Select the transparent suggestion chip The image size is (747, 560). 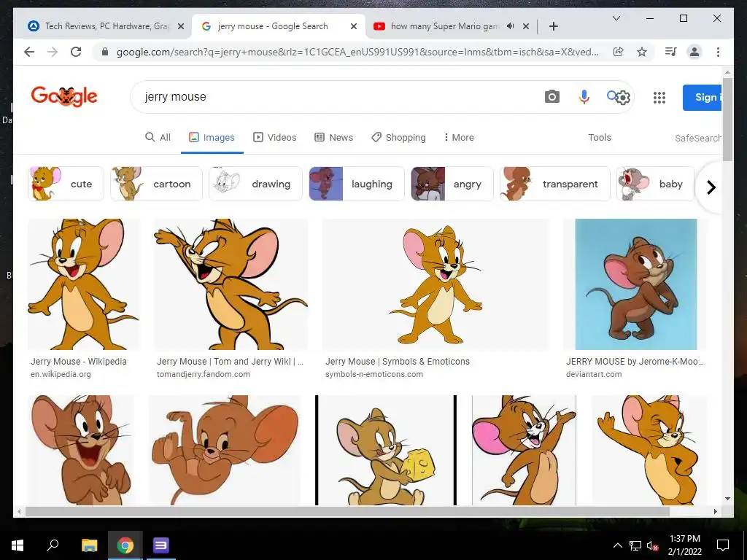[554, 184]
